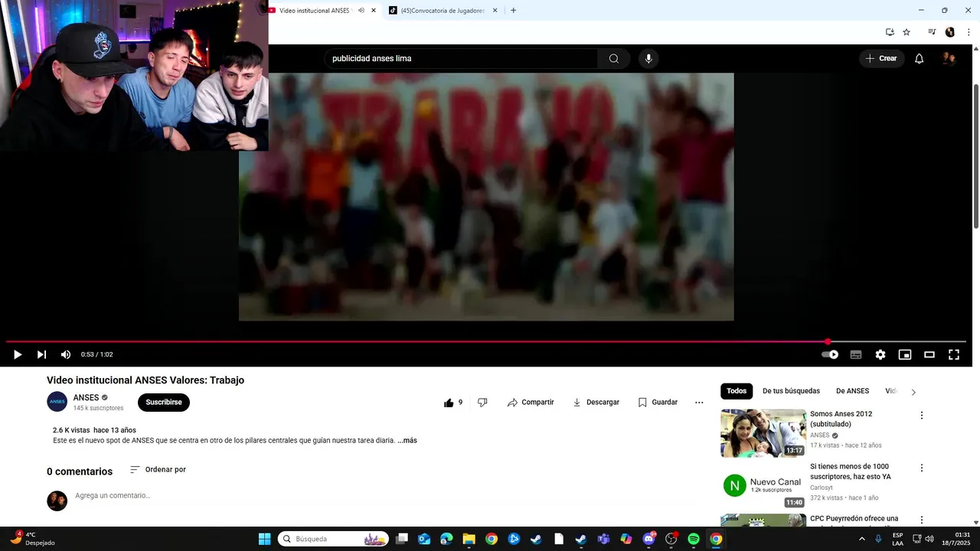
Task: Open the YouTube account avatar menu
Action: (x=949, y=59)
